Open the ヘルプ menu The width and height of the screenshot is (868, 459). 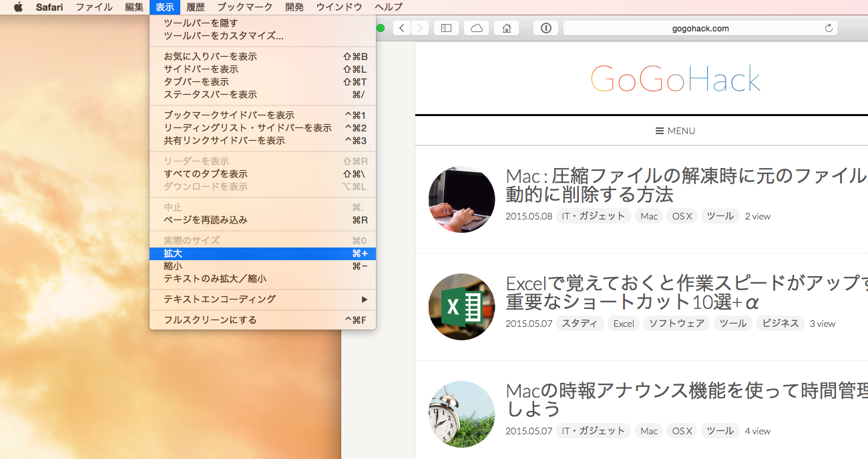[x=389, y=7]
